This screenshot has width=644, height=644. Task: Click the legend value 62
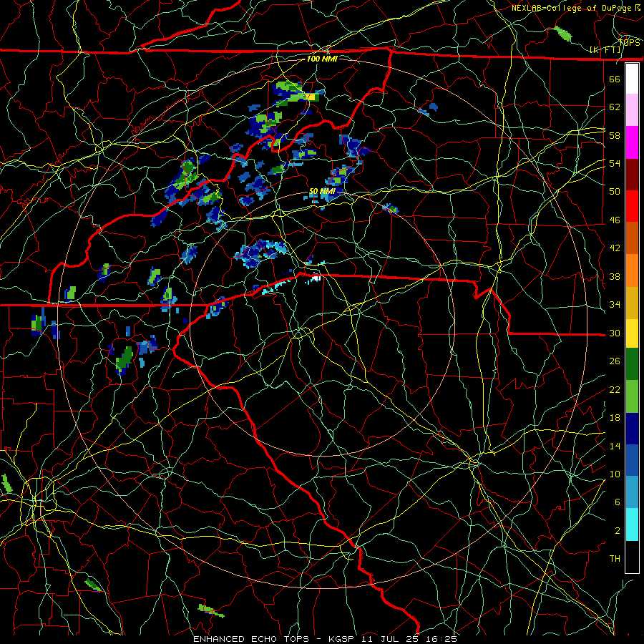click(615, 107)
